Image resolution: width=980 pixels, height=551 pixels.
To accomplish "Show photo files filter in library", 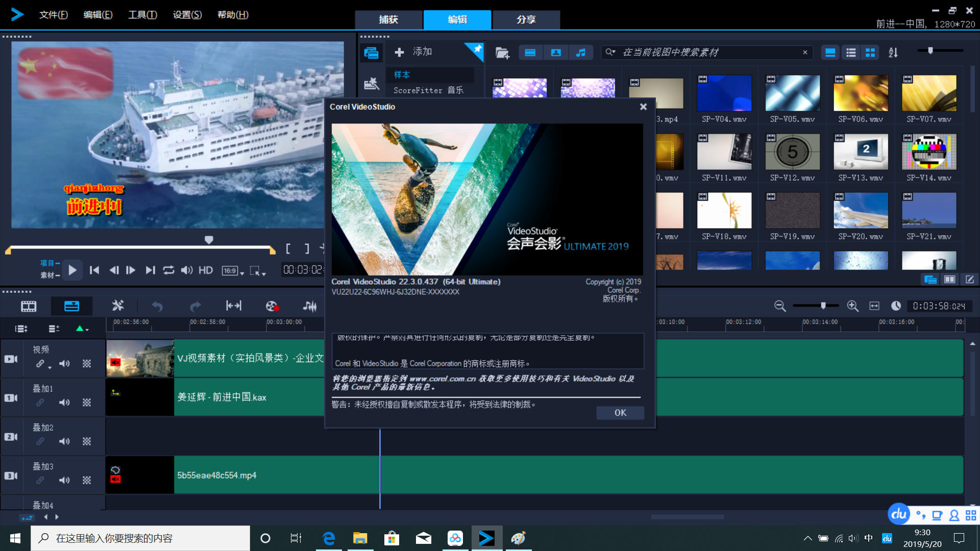I will coord(556,53).
